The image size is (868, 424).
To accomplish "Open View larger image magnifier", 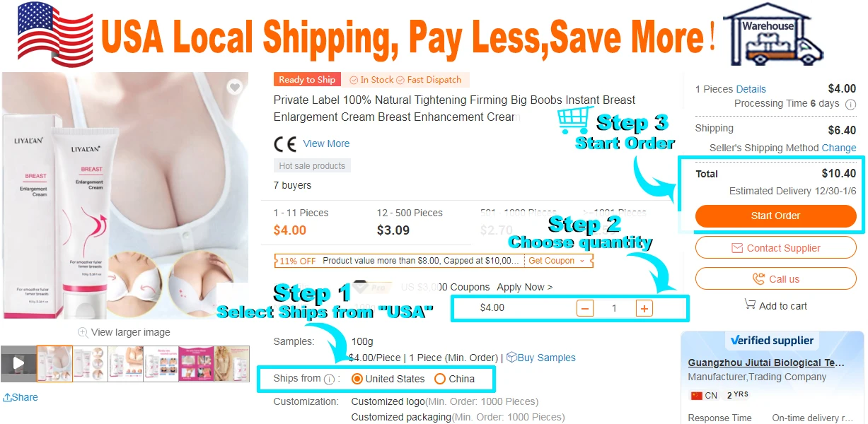I will coord(124,332).
